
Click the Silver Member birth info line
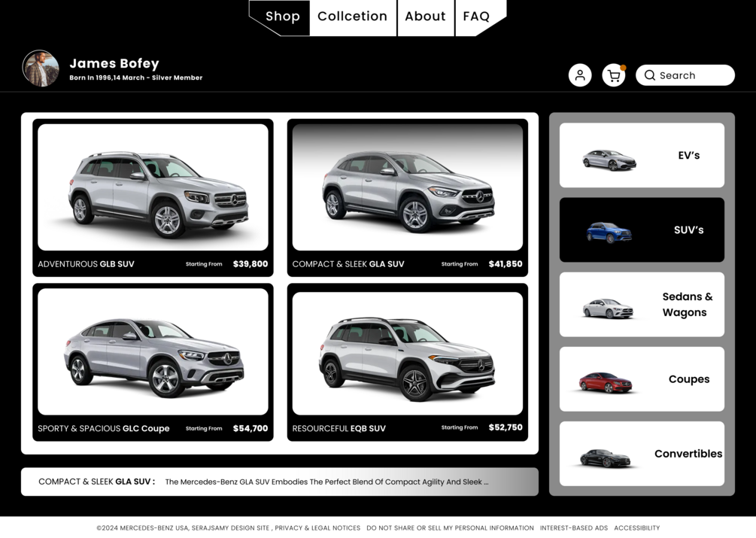(x=136, y=78)
